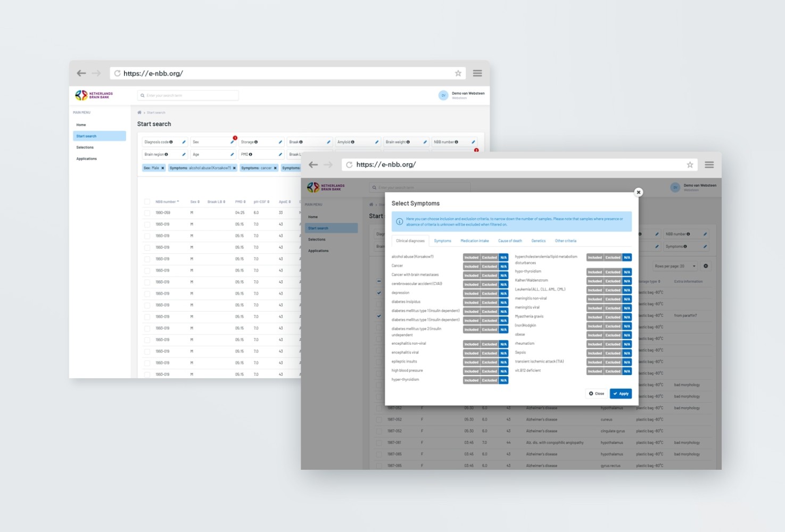Screen dimensions: 785x532
Task: Sort by the NBB number column header
Action: [x=167, y=202]
